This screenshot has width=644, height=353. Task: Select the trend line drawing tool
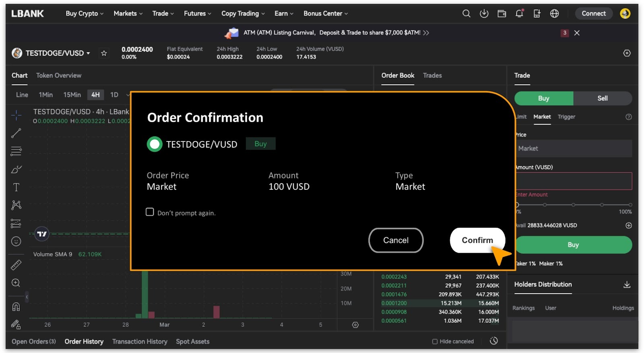point(16,133)
